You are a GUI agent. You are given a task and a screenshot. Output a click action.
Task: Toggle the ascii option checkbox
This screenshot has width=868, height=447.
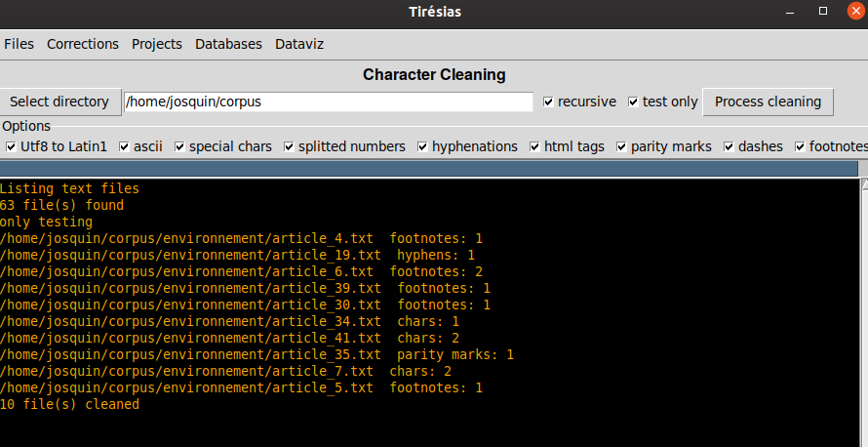(x=125, y=146)
